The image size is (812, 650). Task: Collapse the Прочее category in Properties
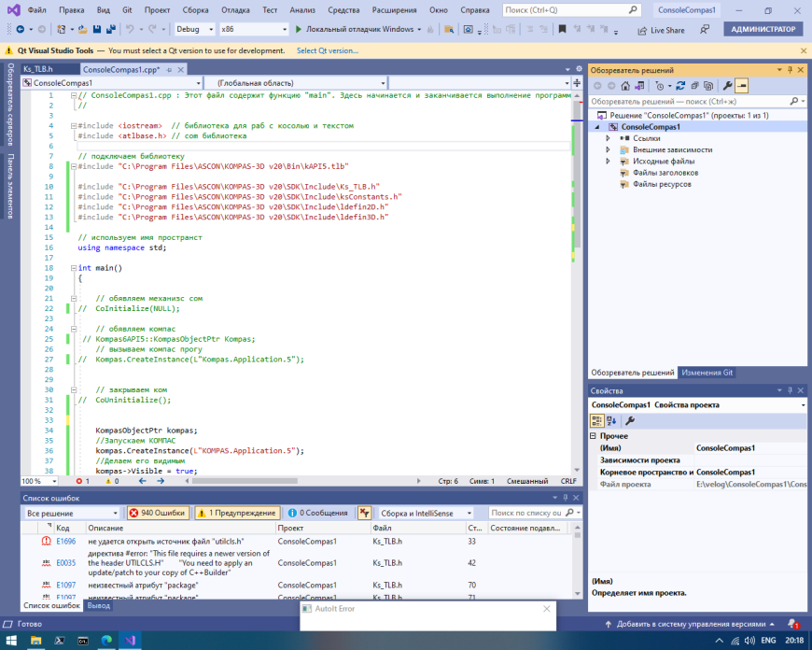tap(594, 436)
